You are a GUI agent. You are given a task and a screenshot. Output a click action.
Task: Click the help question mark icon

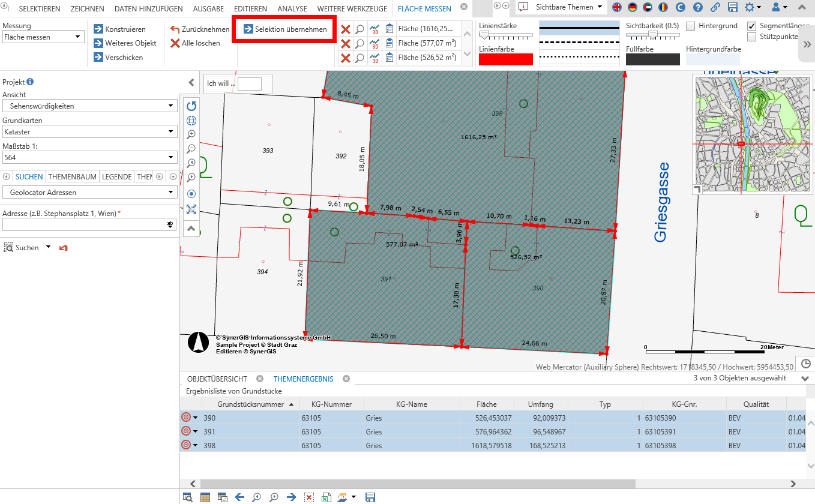pyautogui.click(x=697, y=7)
